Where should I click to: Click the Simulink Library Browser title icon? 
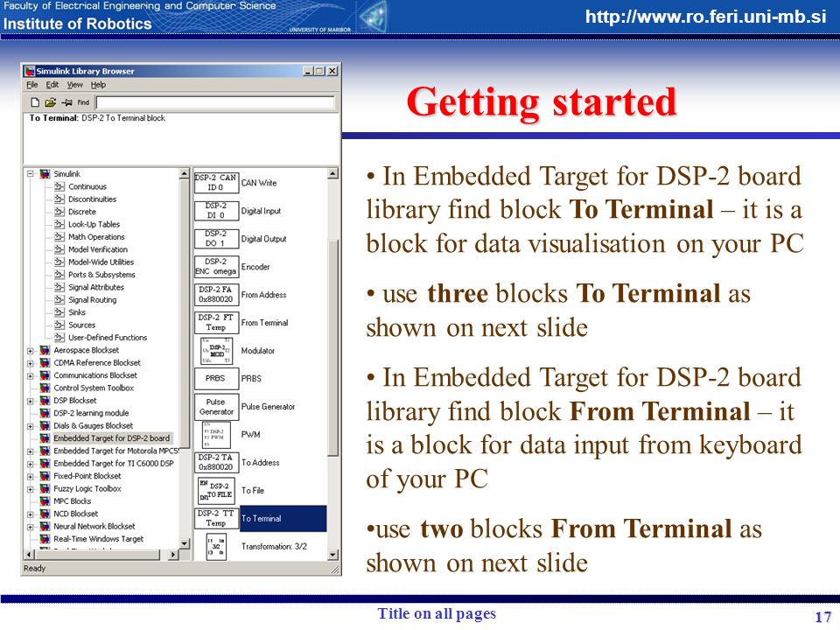click(30, 71)
